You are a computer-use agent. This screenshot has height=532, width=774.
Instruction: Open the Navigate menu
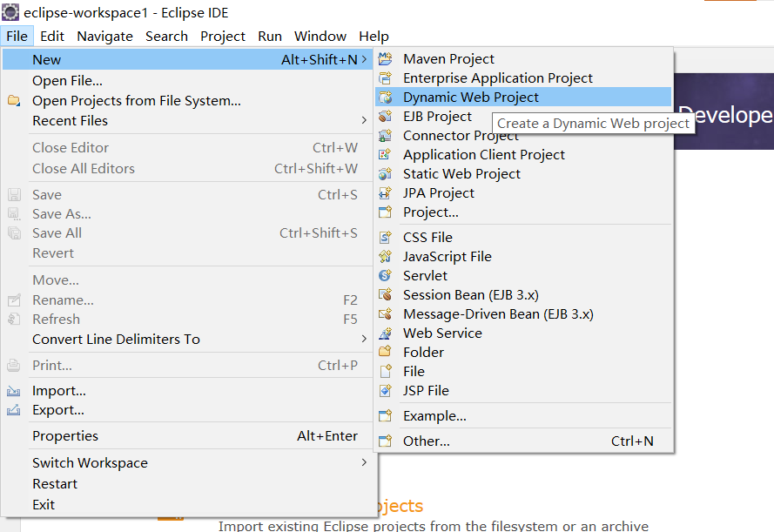point(104,37)
